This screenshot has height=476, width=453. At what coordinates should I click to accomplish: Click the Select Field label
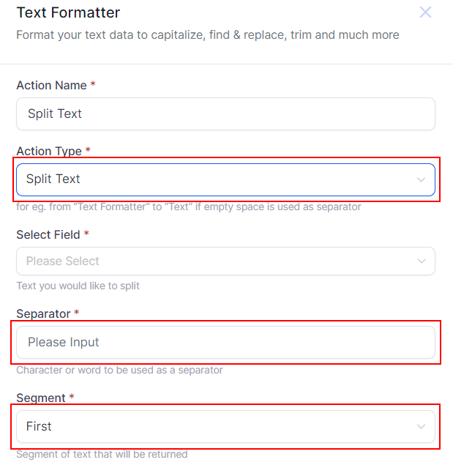[x=48, y=235]
